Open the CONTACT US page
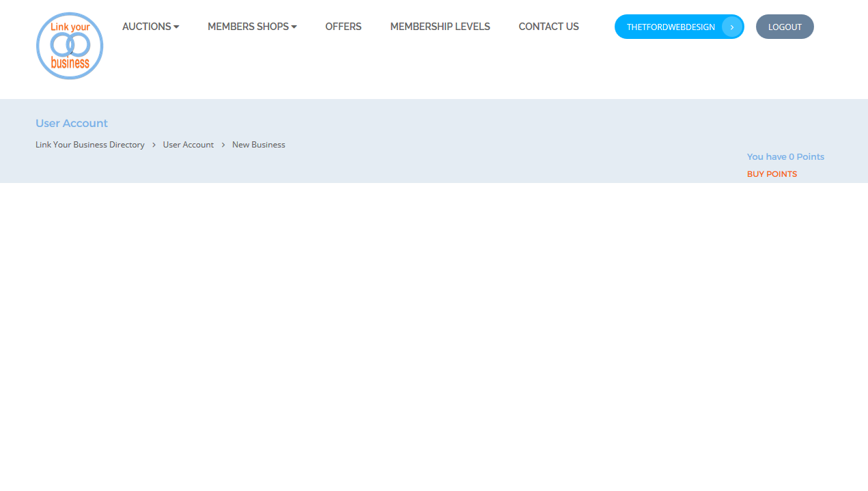Screen dimensions: 868x491 click(x=548, y=27)
